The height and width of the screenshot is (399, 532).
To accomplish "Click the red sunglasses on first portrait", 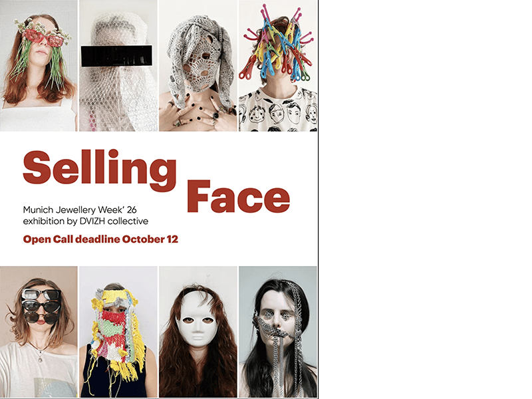I will [x=43, y=38].
